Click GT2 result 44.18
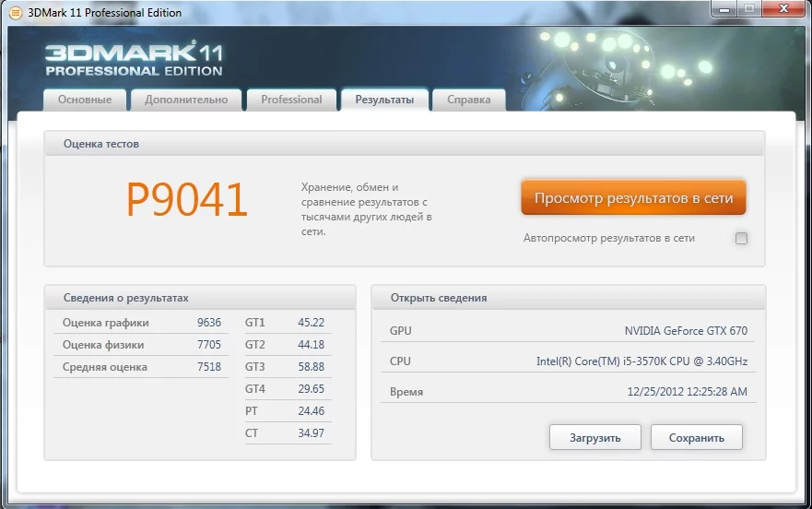The image size is (812, 509). (x=312, y=345)
